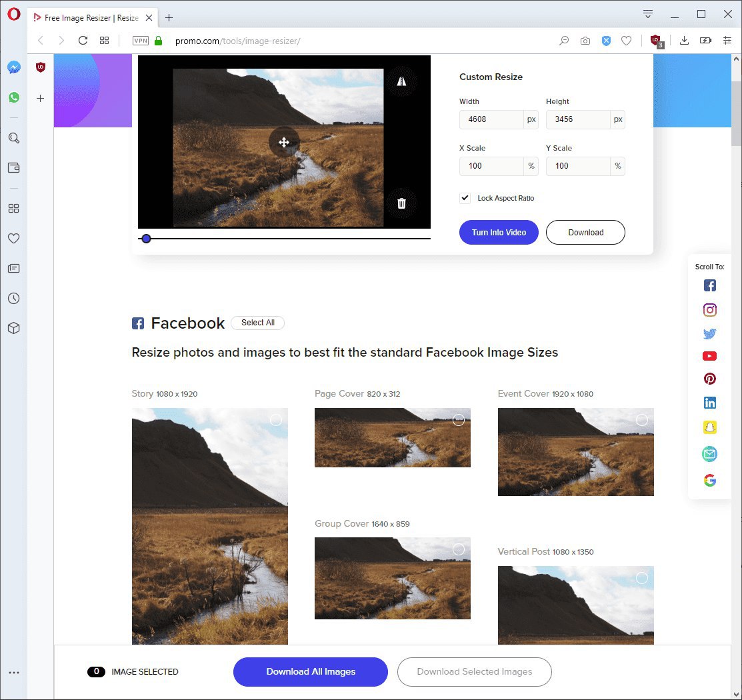
Task: Jump to Instagram section in Scroll To panel
Action: (x=709, y=310)
